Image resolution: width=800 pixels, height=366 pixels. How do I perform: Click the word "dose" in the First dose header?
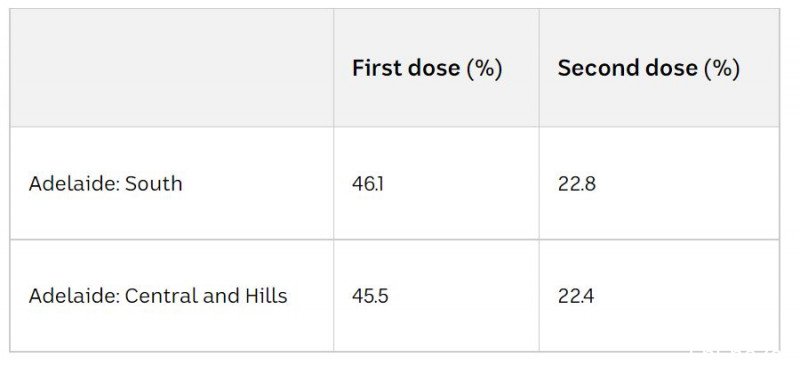[x=432, y=68]
